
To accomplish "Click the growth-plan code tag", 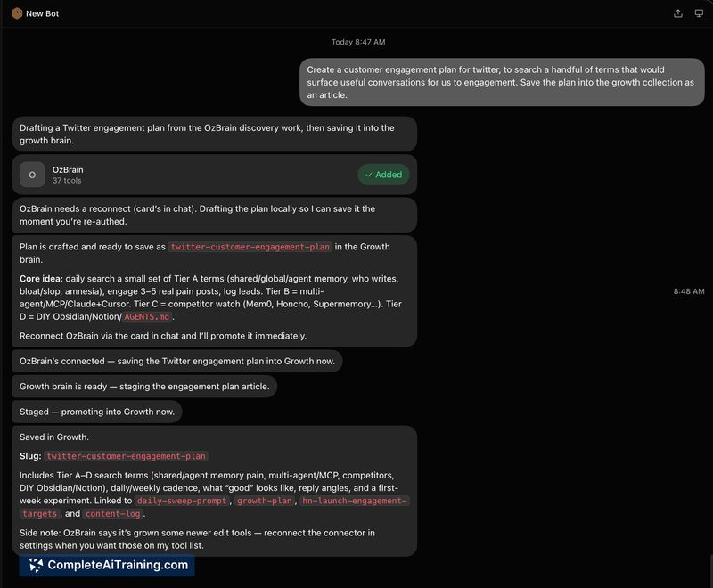I will [x=265, y=501].
